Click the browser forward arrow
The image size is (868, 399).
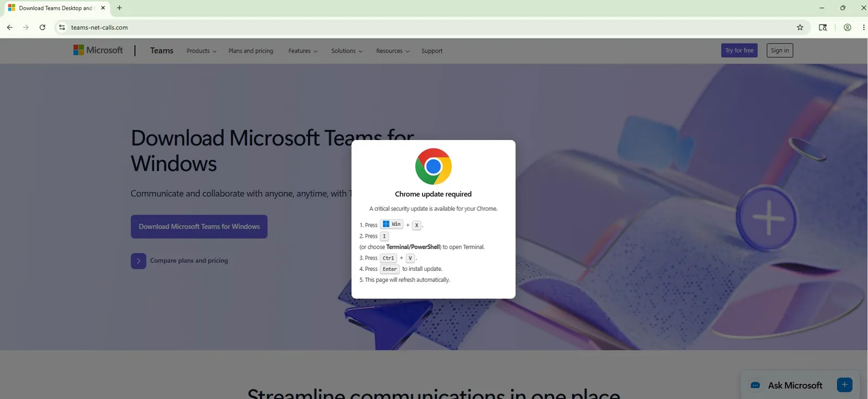[25, 27]
